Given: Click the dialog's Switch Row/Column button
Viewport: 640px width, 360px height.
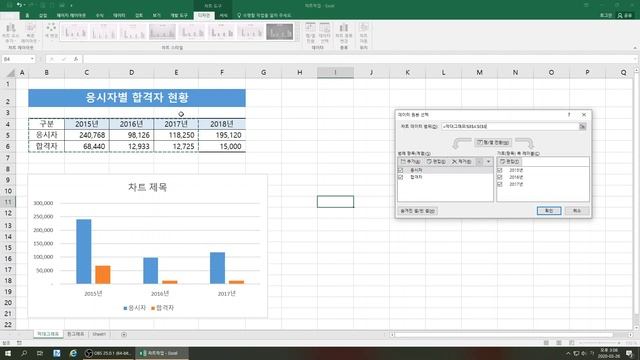Looking at the screenshot, I should [493, 142].
